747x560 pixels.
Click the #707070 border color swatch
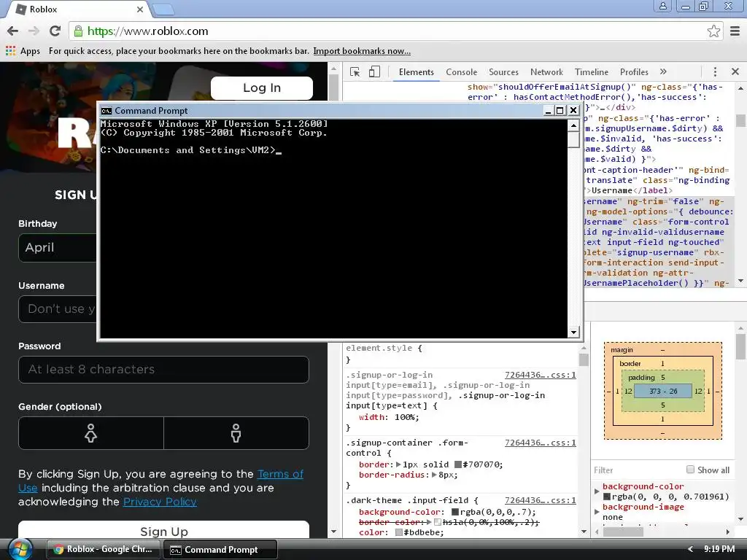tap(457, 464)
